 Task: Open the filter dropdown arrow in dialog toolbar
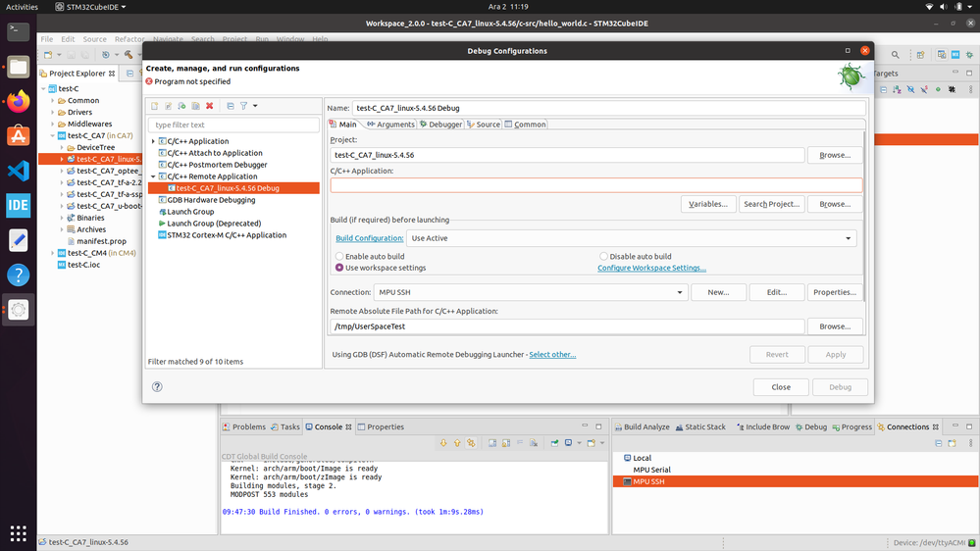[x=255, y=106]
